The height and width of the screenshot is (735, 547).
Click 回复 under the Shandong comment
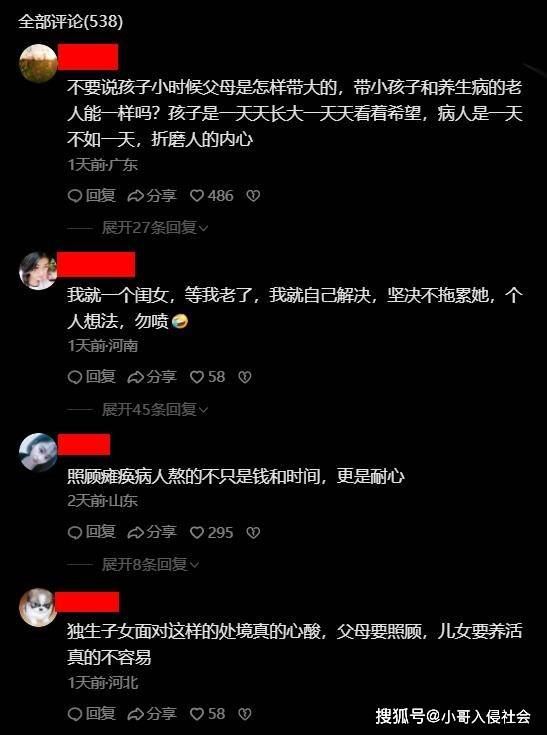click(92, 532)
